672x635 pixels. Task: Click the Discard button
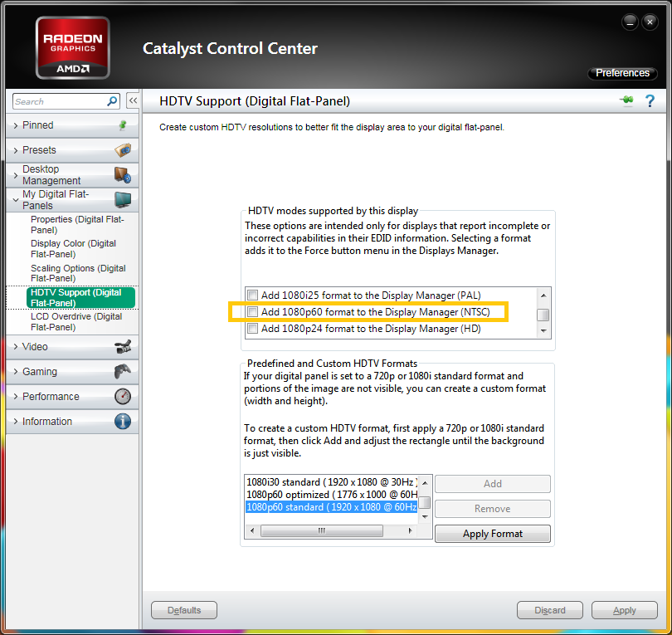click(x=550, y=610)
